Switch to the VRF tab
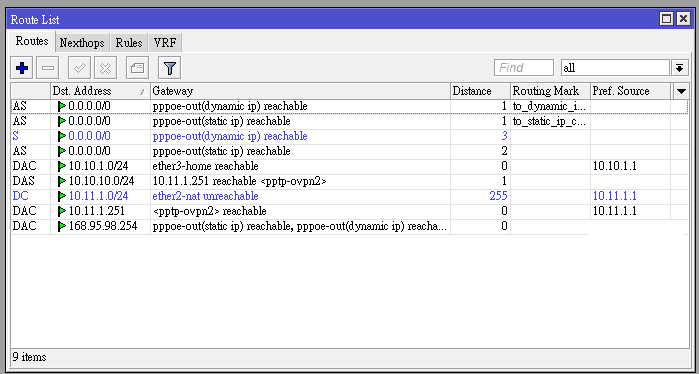 pos(165,43)
